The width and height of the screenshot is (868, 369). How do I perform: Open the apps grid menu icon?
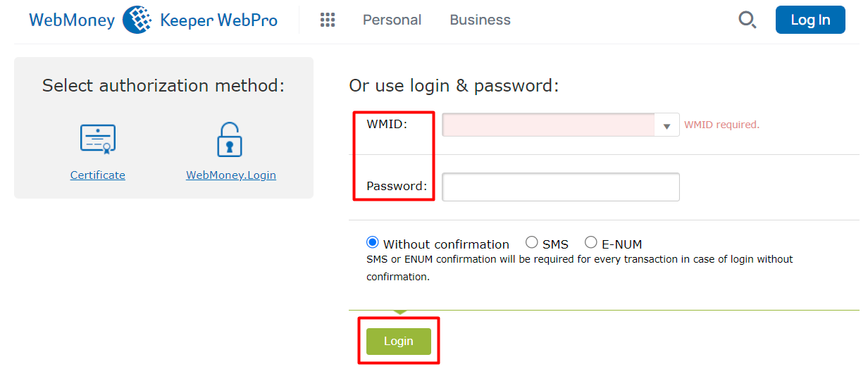328,20
